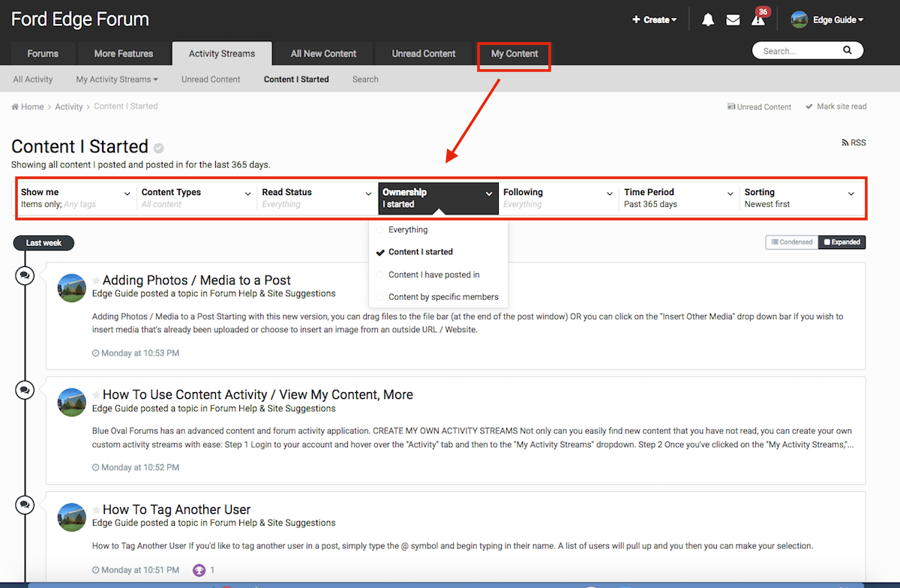Click the Content I Started checkmark badge
The image size is (900, 588).
point(159,148)
